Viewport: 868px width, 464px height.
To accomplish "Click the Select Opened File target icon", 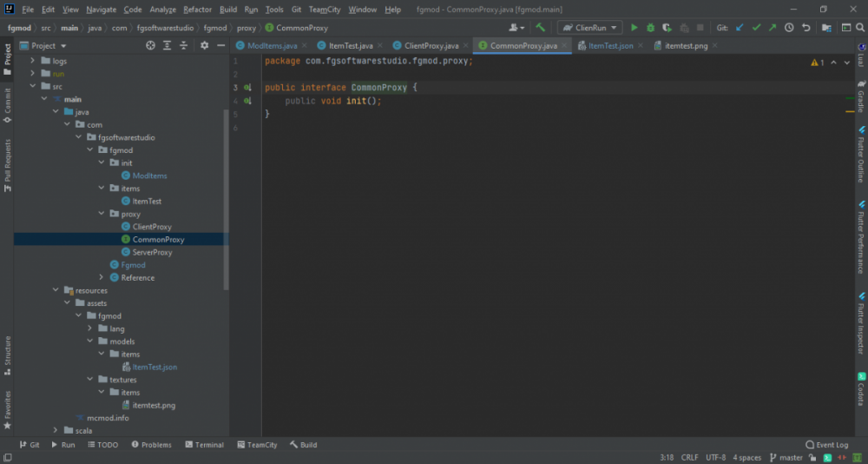I will (x=150, y=45).
